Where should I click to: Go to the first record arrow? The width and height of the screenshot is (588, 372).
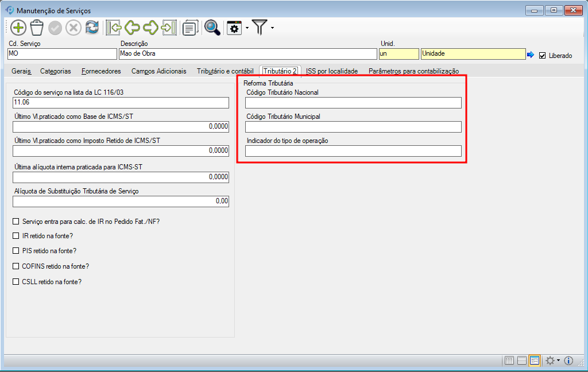(x=114, y=28)
